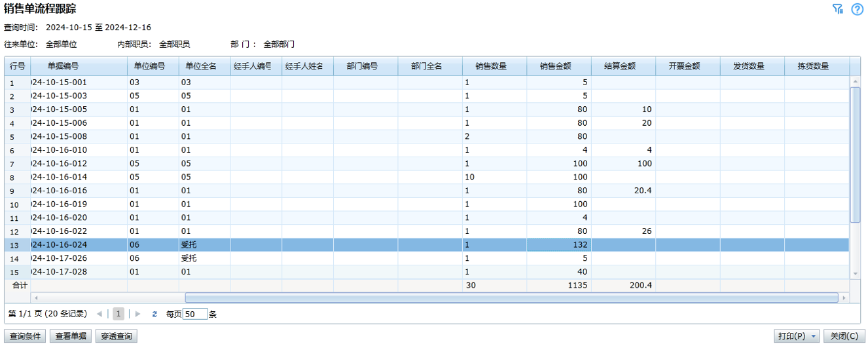
Task: Click the horizontal scrollbar thumb
Action: tap(511, 298)
